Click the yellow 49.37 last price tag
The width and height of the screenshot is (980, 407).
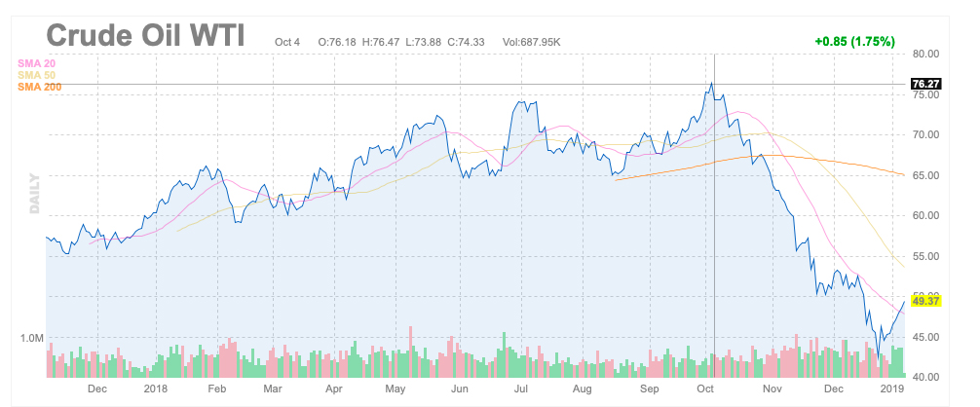(923, 301)
